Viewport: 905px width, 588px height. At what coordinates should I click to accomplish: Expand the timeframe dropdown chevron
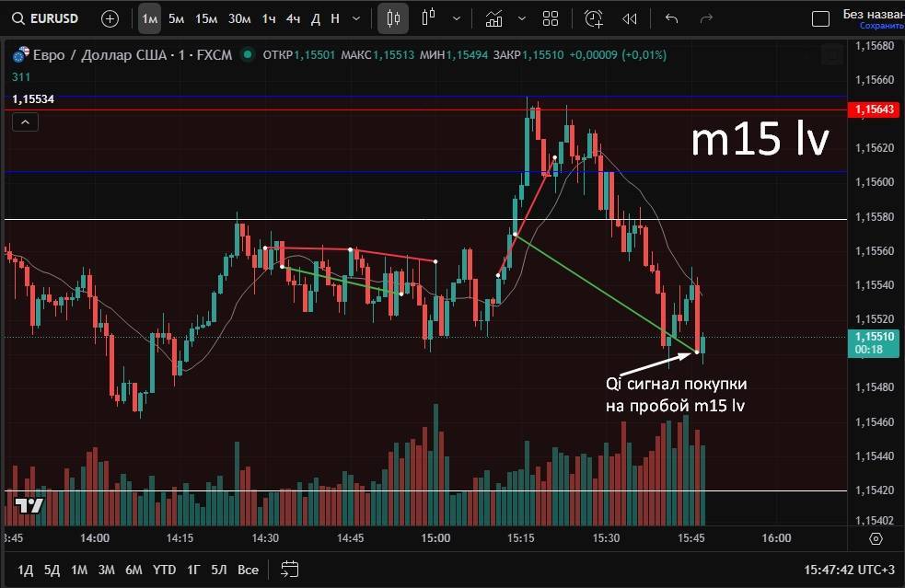356,18
